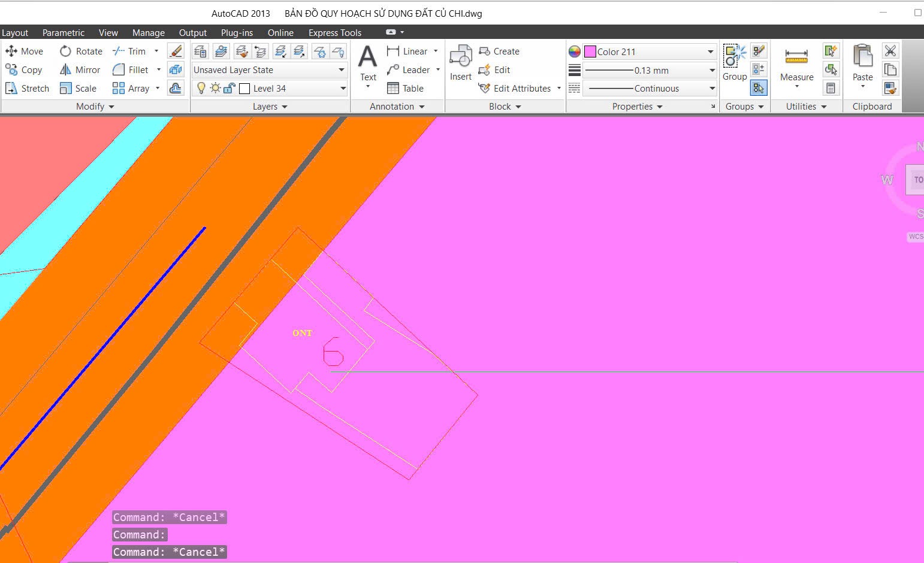Toggle the layer on/off lightbulb

[x=201, y=88]
